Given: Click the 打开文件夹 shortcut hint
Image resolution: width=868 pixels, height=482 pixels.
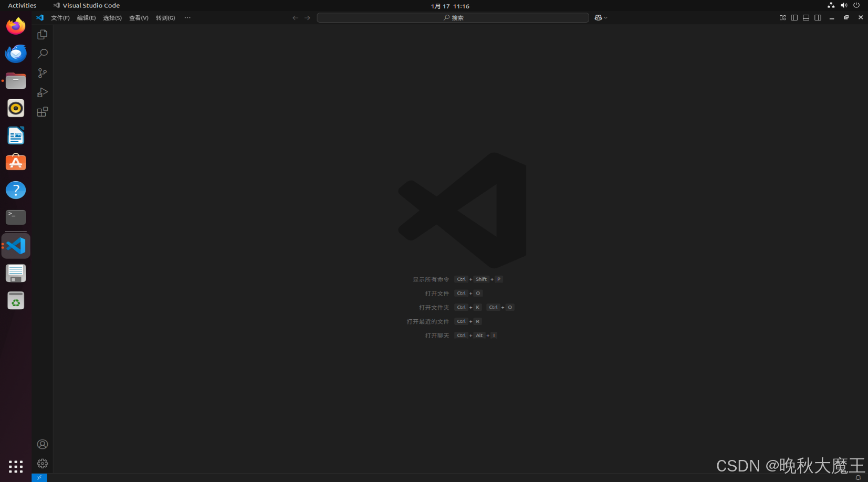Looking at the screenshot, I should (434, 308).
